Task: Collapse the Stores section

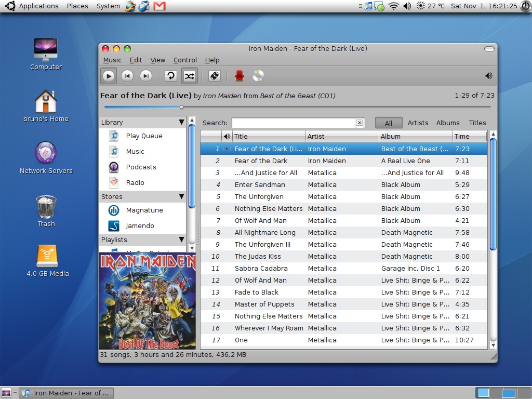Action: [x=181, y=196]
